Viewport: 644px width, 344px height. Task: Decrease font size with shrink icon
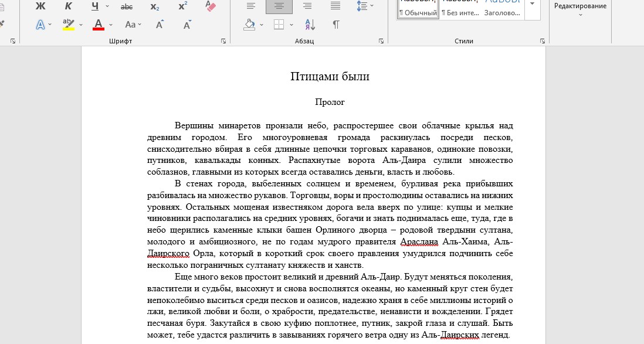(187, 25)
